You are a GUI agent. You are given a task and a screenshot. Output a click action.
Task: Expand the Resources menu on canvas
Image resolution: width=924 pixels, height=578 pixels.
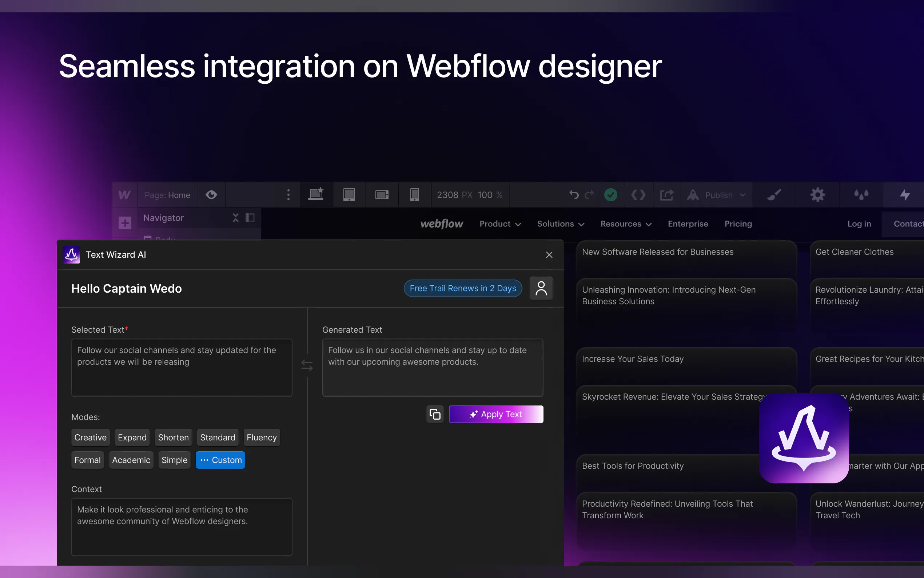(626, 224)
